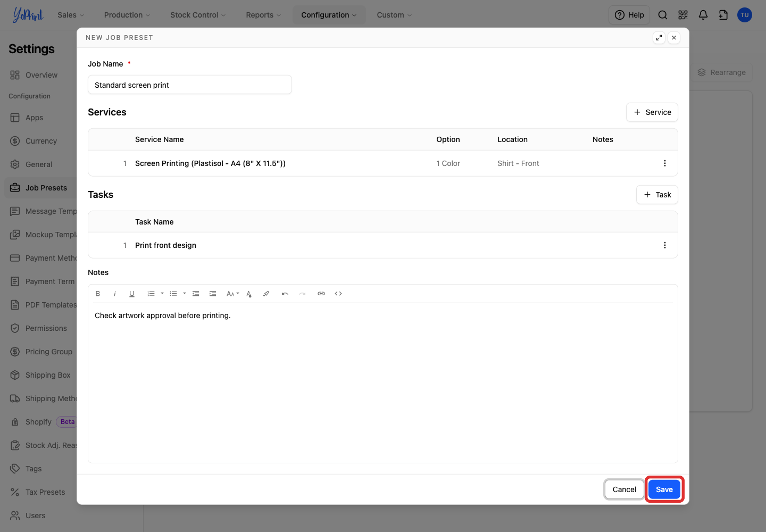Viewport: 766px width, 532px height.
Task: Open search from the top bar
Action: pos(663,15)
